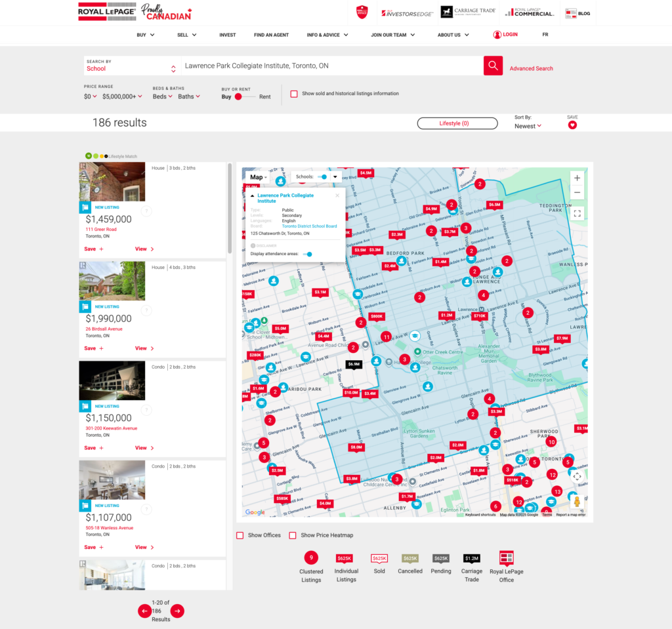The height and width of the screenshot is (629, 672).
Task: Open the Royal LePage Blog icon
Action: [577, 14]
